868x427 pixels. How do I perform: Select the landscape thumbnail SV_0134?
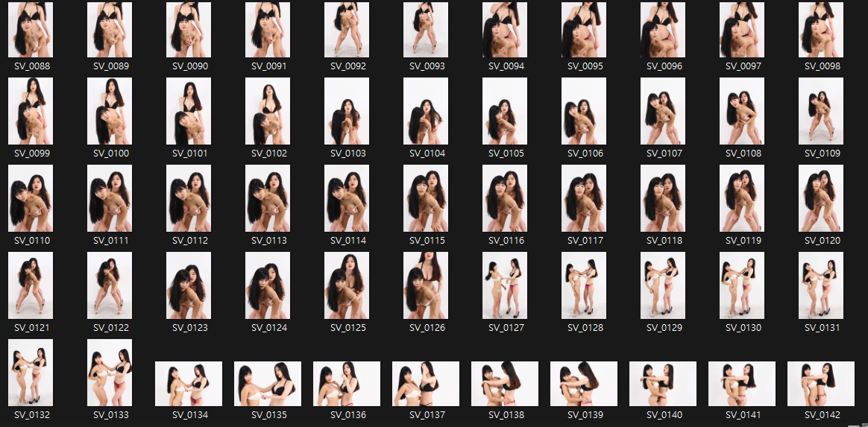coord(189,384)
